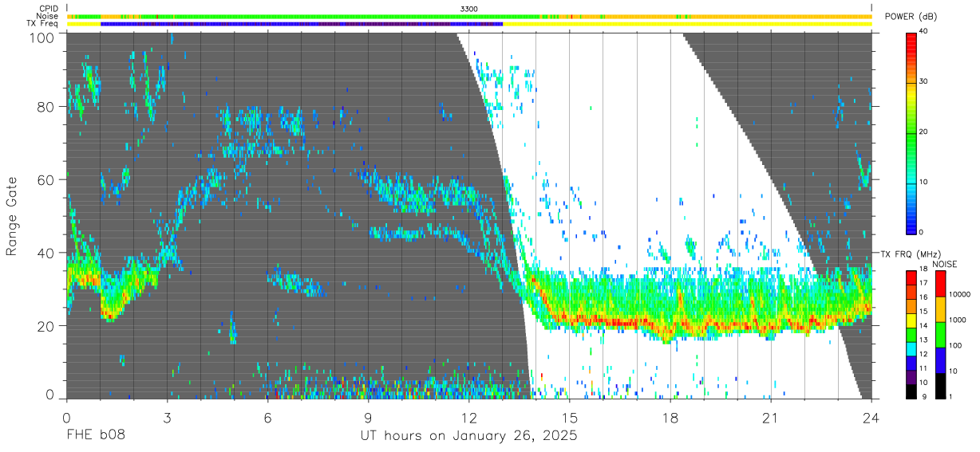Click the 15 tick on the UT hours axis
The image size is (980, 452).
click(570, 417)
